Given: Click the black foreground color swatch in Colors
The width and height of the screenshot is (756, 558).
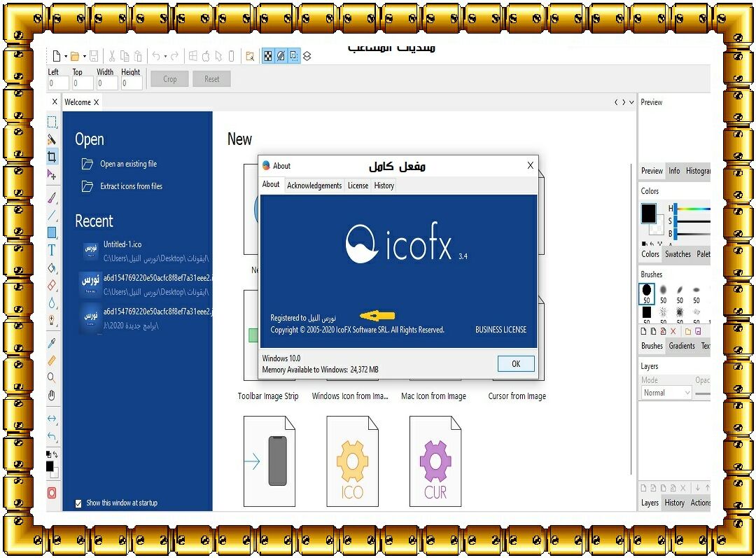Looking at the screenshot, I should coord(649,213).
